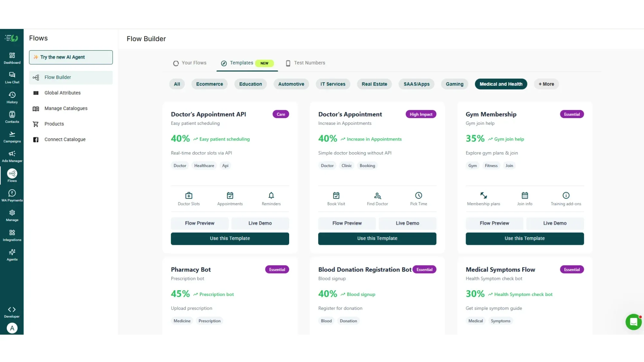Launch Live Demo for Doctor's Appointment

tap(408, 223)
